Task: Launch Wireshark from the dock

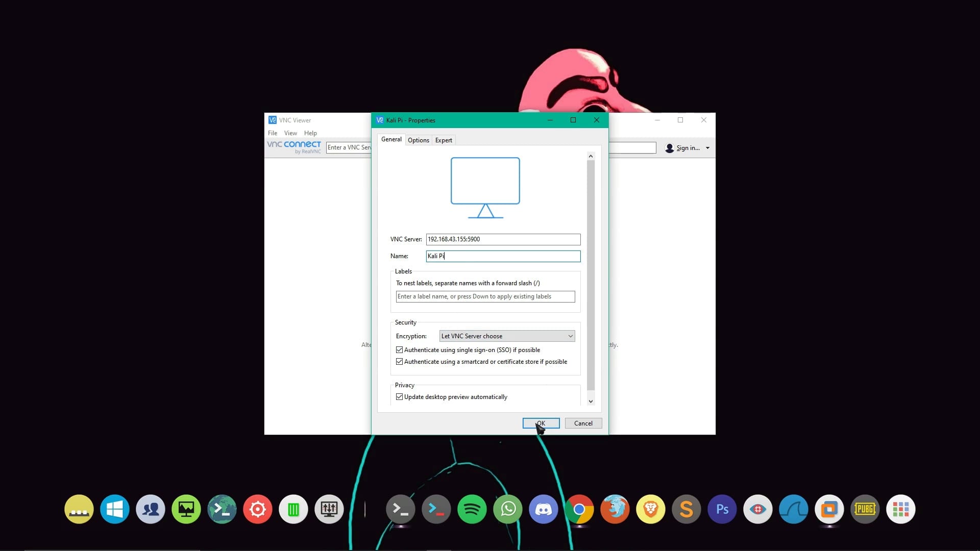Action: [x=794, y=509]
